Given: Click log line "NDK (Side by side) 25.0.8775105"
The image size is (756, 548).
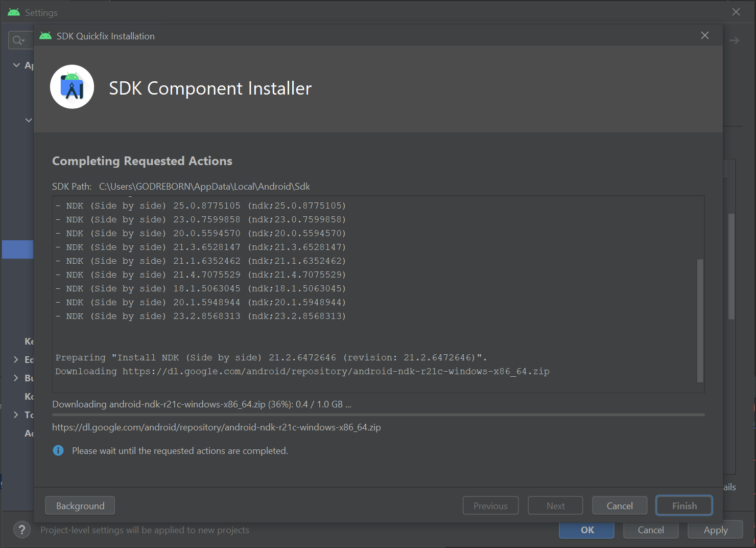Looking at the screenshot, I should coord(201,205).
